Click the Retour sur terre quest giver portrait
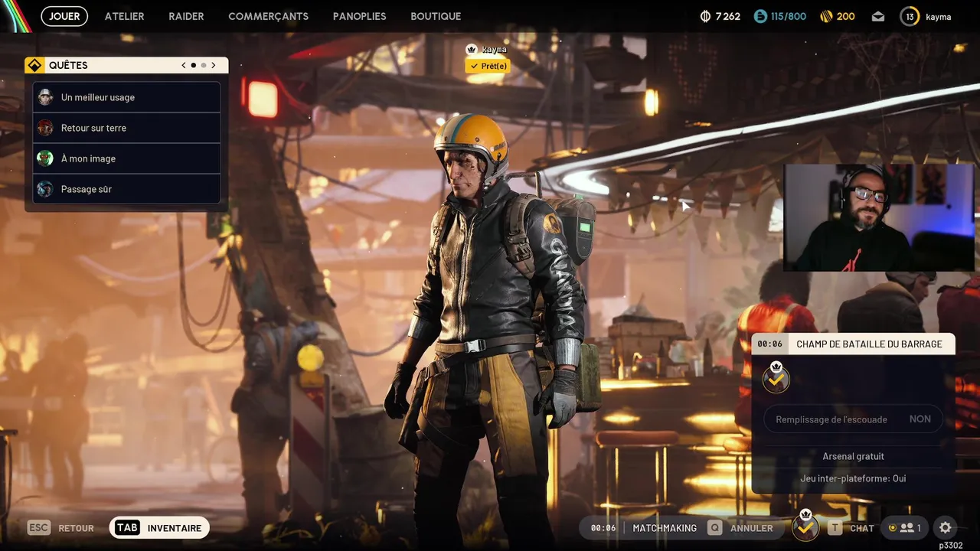 click(45, 128)
